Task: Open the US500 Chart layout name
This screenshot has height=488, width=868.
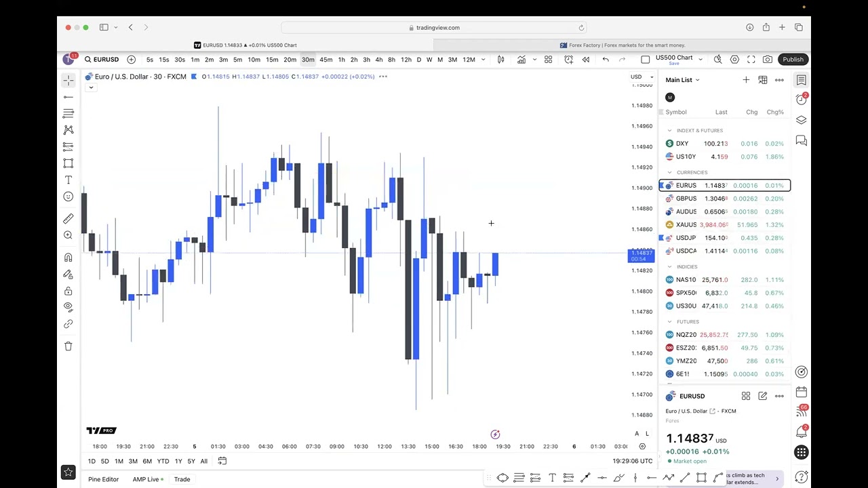Action: [674, 58]
